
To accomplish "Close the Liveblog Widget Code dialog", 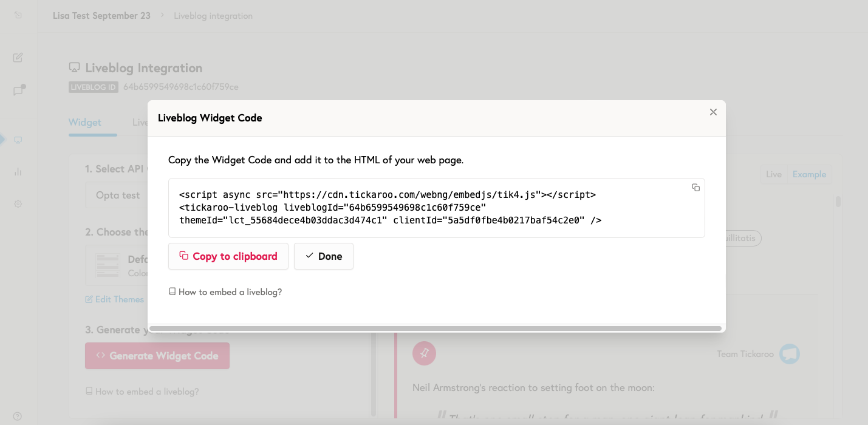I will pyautogui.click(x=713, y=112).
